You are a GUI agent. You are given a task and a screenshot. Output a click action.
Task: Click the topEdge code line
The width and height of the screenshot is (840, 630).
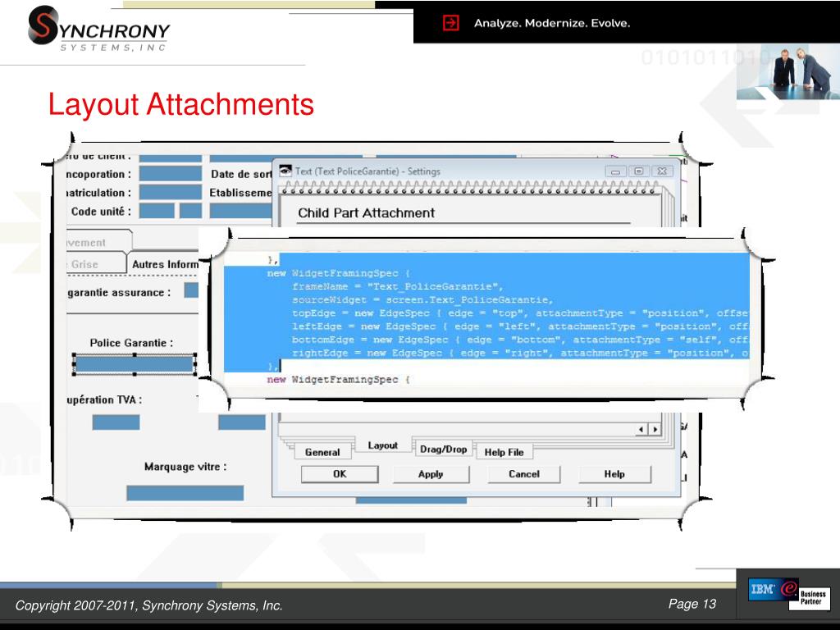[x=520, y=313]
